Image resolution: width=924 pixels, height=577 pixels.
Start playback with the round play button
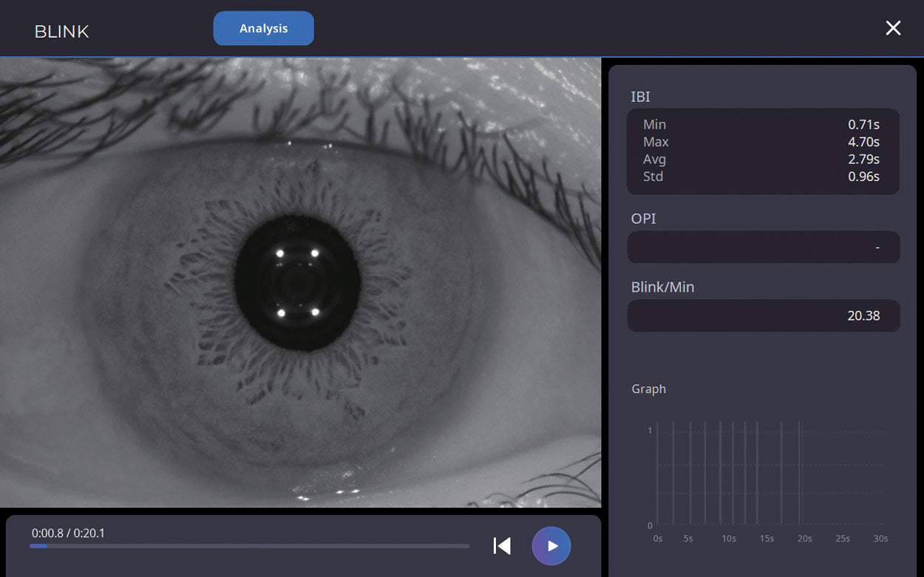tap(551, 546)
